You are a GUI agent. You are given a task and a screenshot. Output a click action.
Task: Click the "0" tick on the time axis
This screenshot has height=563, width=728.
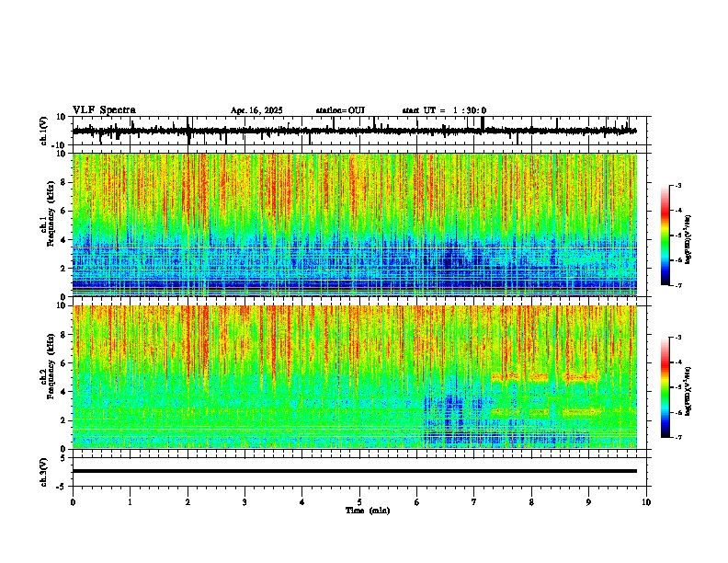click(x=73, y=502)
